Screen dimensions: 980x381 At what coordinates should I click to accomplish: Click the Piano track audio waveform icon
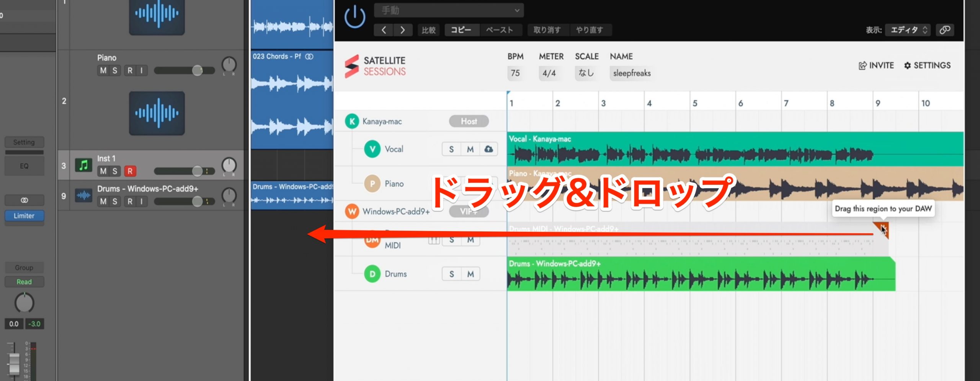[157, 113]
